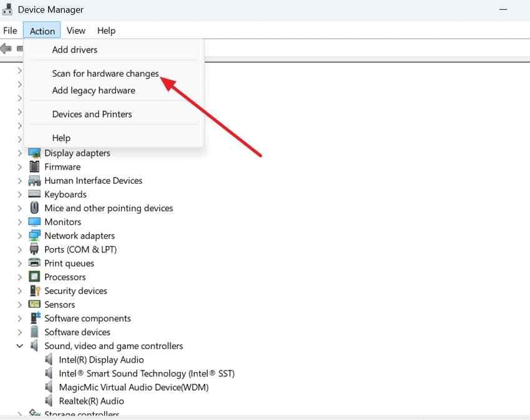Image resolution: width=530 pixels, height=420 pixels.
Task: Expand the Processors node
Action: (19, 277)
